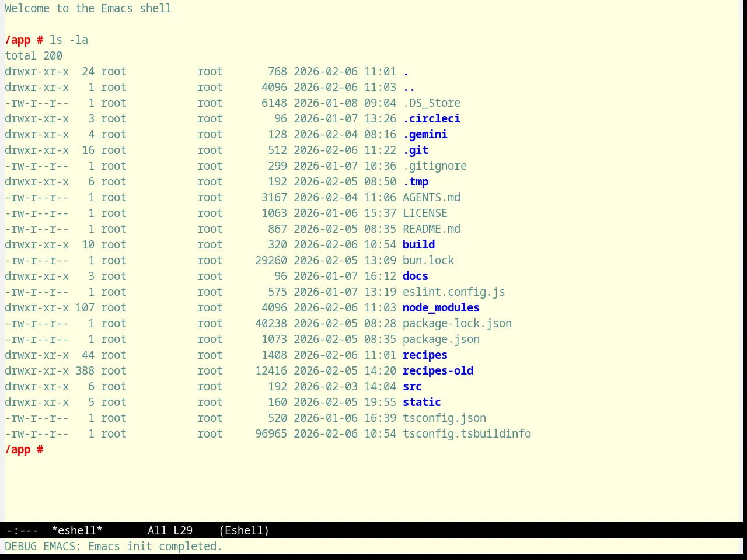Viewport: 747px width, 560px height.
Task: Click the 107 link count for node_modules
Action: click(x=85, y=308)
